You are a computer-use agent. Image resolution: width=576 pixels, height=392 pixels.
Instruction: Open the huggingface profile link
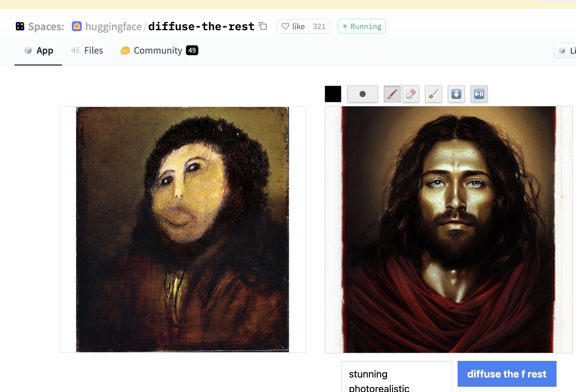(113, 27)
